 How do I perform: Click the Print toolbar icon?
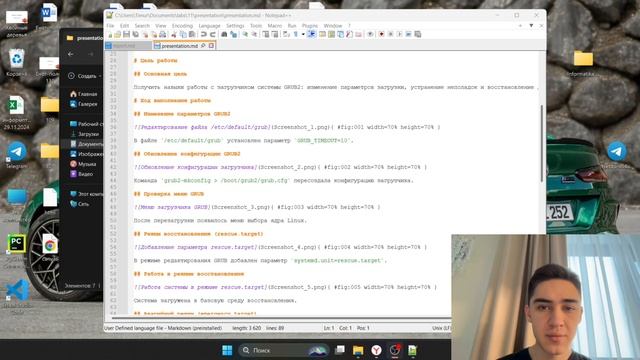pos(163,34)
